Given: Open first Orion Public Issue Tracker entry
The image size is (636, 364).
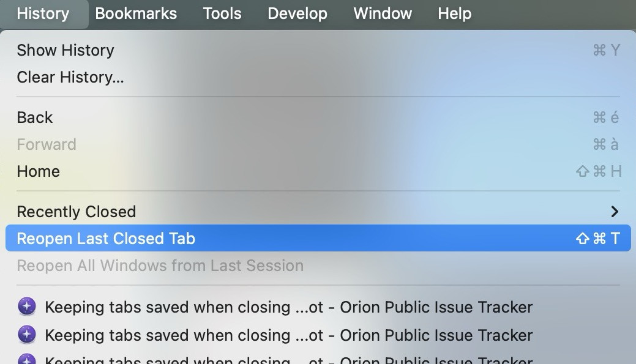Looking at the screenshot, I should click(x=289, y=306).
